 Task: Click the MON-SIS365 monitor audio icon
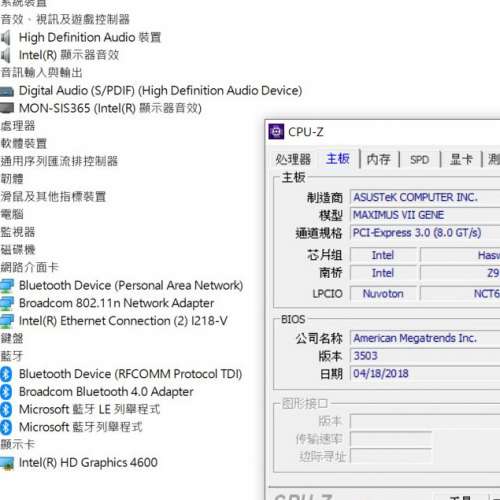pos(7,108)
